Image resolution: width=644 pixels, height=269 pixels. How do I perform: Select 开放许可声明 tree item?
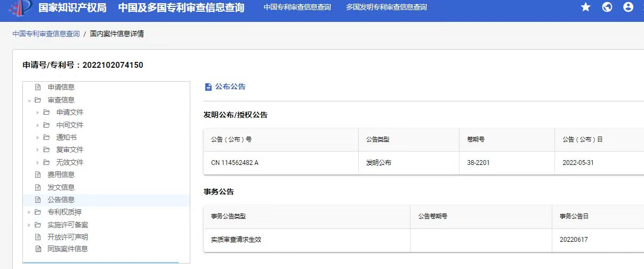[x=67, y=237]
